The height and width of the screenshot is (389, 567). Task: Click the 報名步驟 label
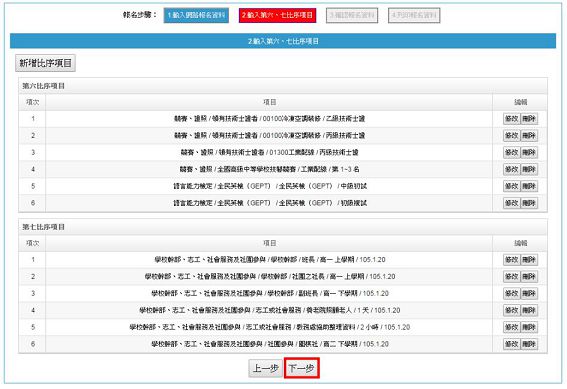pos(140,15)
